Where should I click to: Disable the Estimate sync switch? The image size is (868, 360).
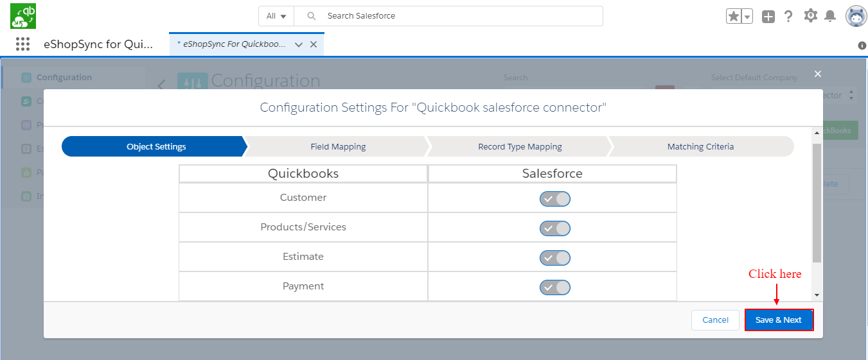click(x=554, y=258)
